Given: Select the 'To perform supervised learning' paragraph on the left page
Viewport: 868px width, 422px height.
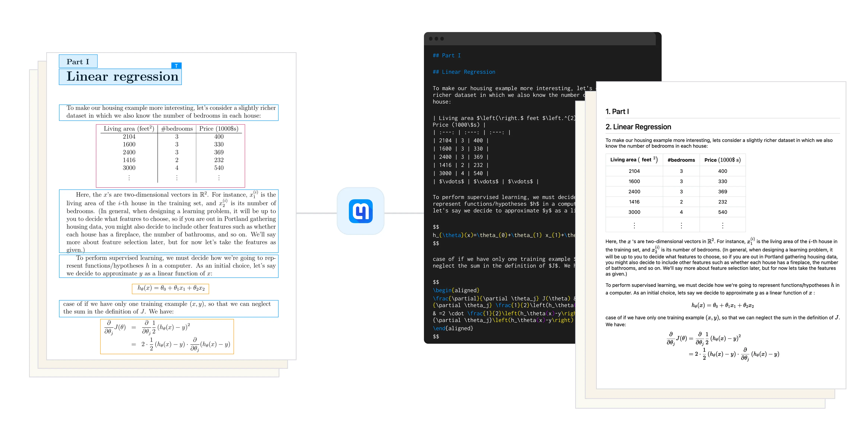Looking at the screenshot, I should pyautogui.click(x=169, y=266).
